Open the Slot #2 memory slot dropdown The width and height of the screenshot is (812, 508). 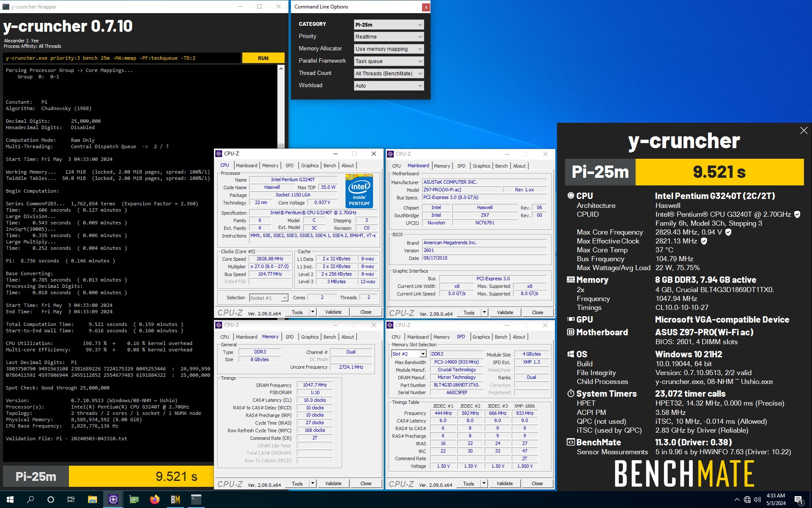click(x=409, y=354)
